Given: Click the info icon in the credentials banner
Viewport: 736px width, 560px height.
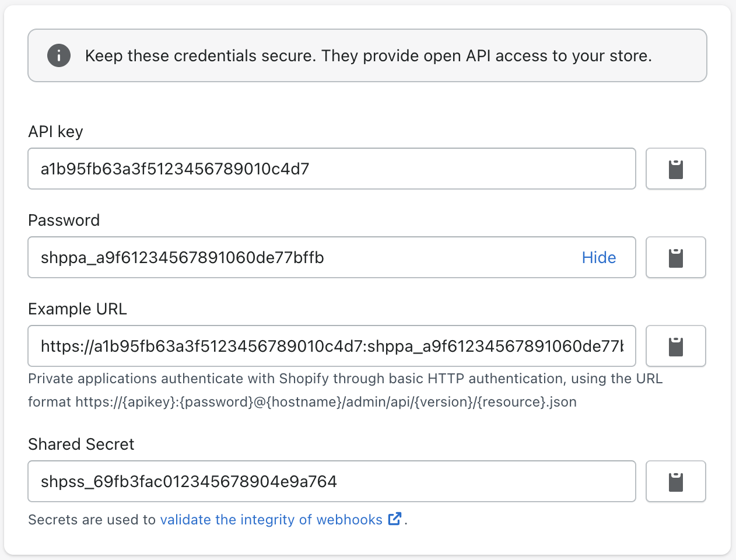Looking at the screenshot, I should pyautogui.click(x=59, y=56).
